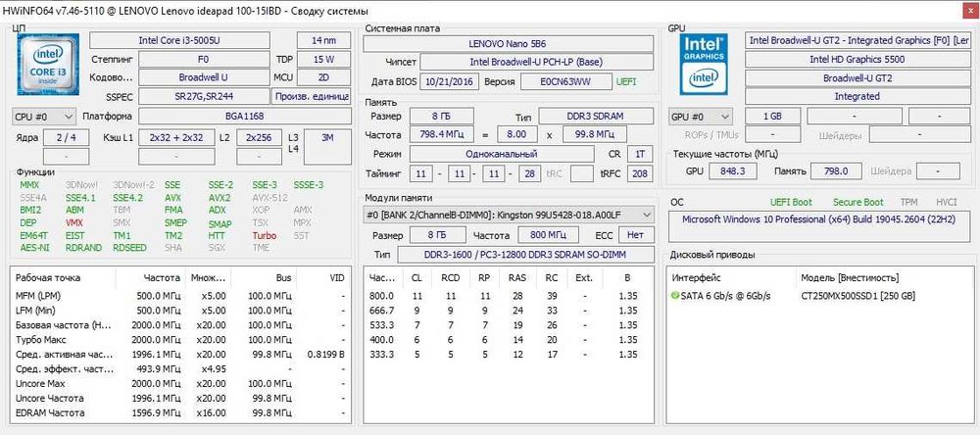Select the LFM (Min) operating point row
The height and width of the screenshot is (435, 980).
[x=180, y=310]
